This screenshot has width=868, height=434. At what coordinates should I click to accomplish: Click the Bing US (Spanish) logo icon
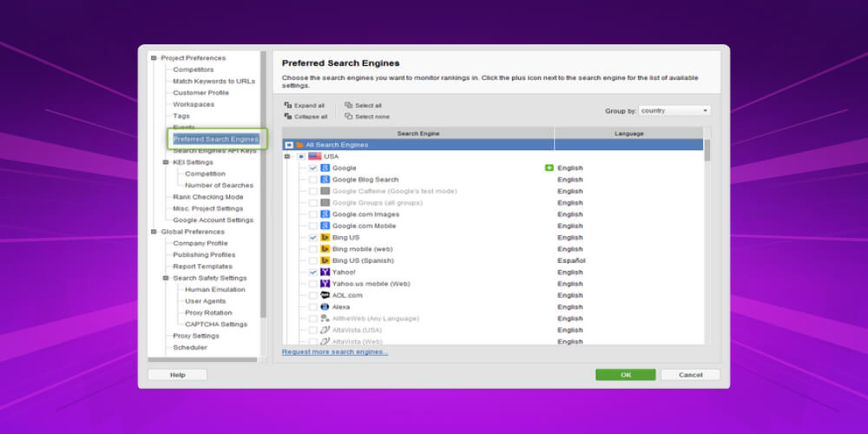coord(325,260)
